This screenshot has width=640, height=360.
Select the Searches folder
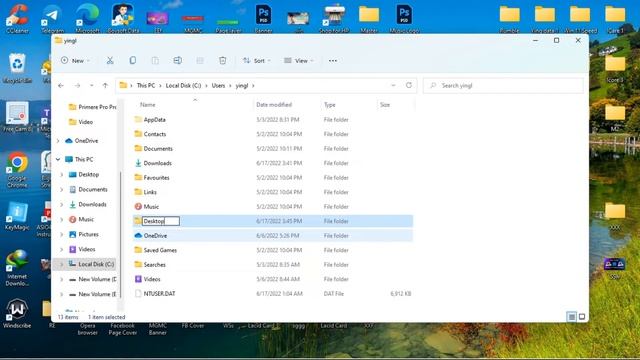click(x=273, y=264)
